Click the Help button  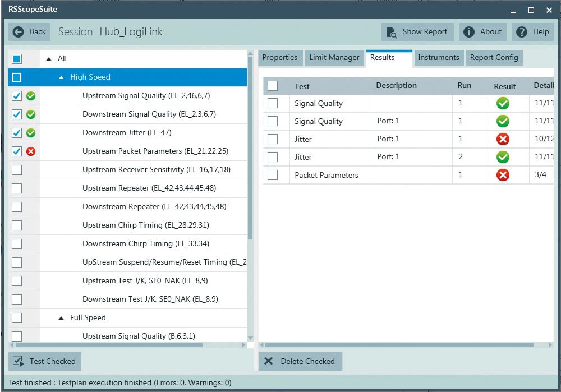coord(532,32)
